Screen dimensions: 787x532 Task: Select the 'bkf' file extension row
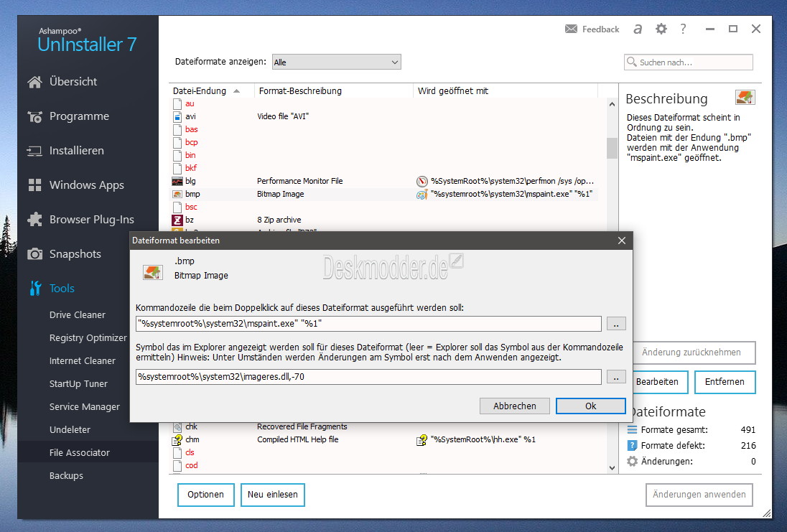[384, 168]
